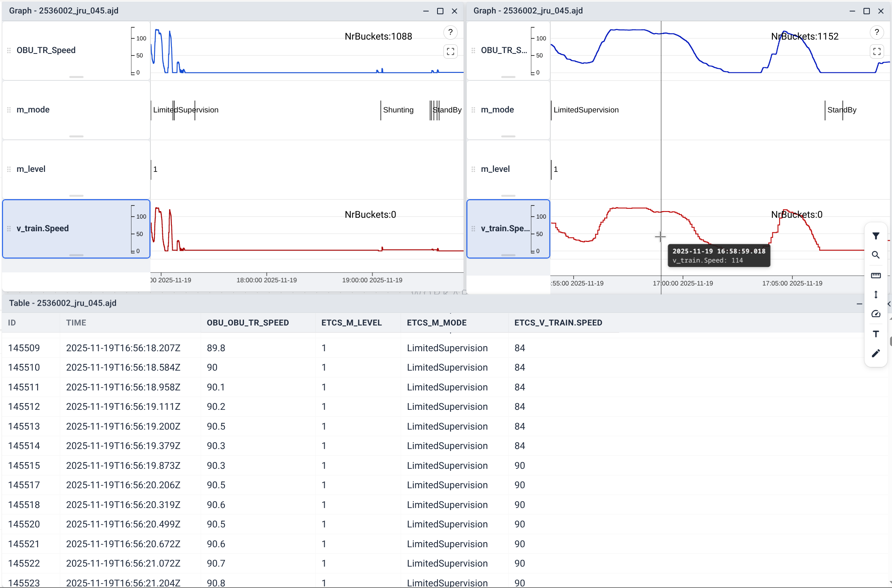
Task: Click fullscreen icon in right graph
Action: [x=877, y=51]
